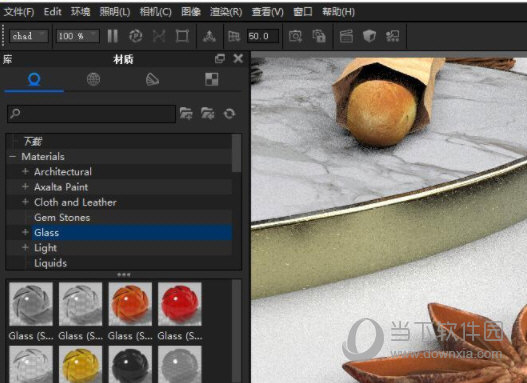Open the 窗口 menu

pyautogui.click(x=303, y=12)
